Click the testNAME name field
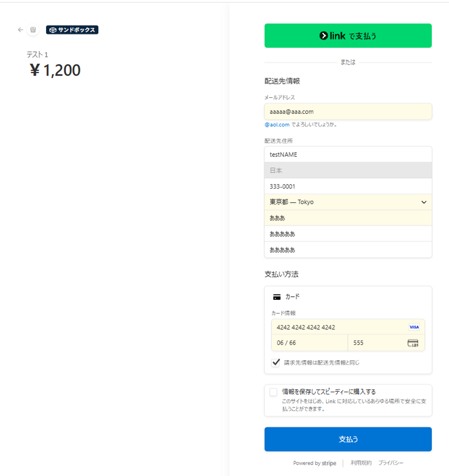Viewport: 449px width, 476px height. pos(348,154)
